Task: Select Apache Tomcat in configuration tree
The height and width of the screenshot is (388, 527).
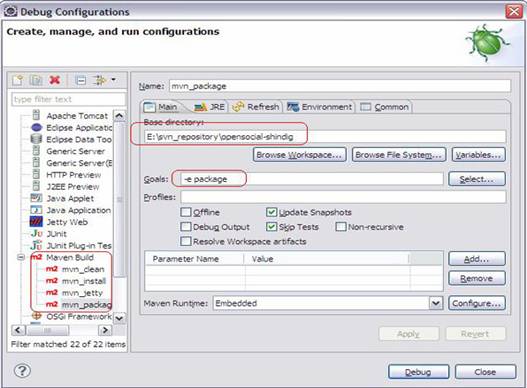Action: click(77, 116)
